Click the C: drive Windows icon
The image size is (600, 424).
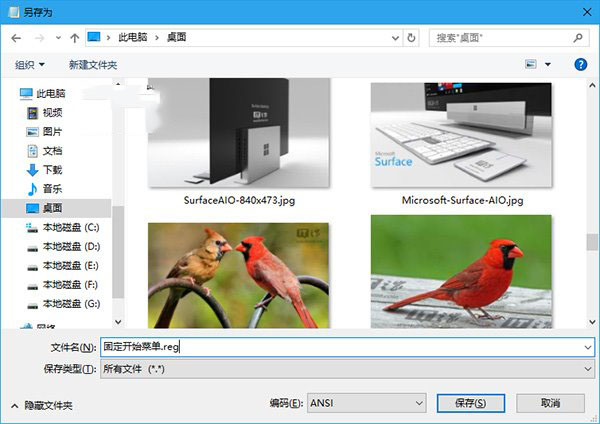pyautogui.click(x=32, y=228)
